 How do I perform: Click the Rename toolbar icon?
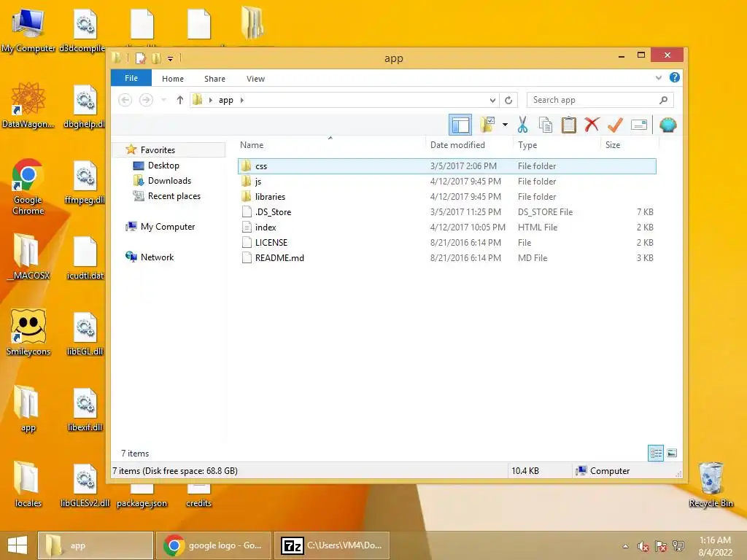click(x=639, y=125)
